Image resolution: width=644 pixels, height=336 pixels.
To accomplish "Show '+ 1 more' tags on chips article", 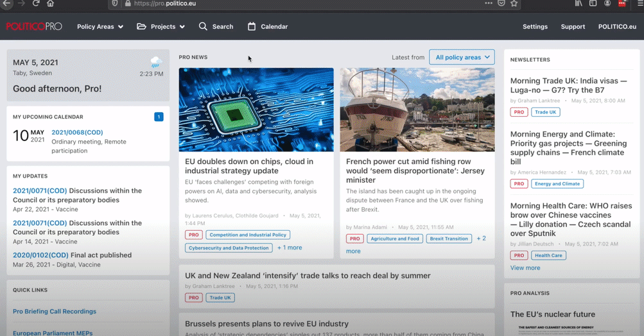I will tap(290, 248).
